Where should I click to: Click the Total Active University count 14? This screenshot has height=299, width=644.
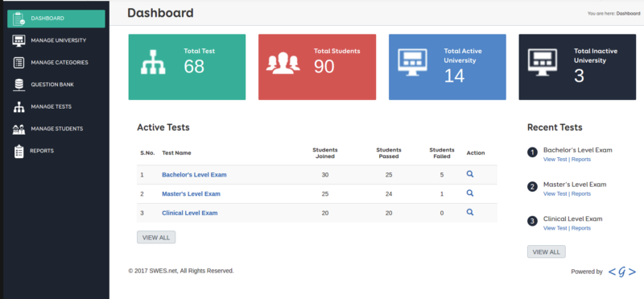(x=454, y=76)
